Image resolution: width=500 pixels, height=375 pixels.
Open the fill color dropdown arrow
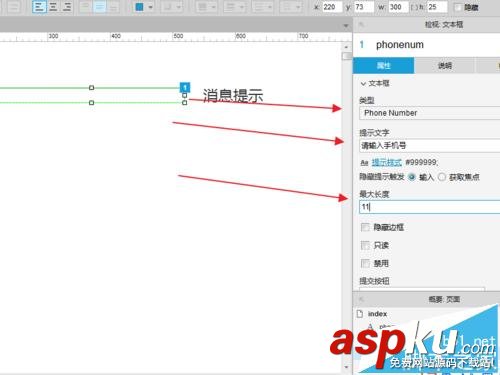(150, 7)
